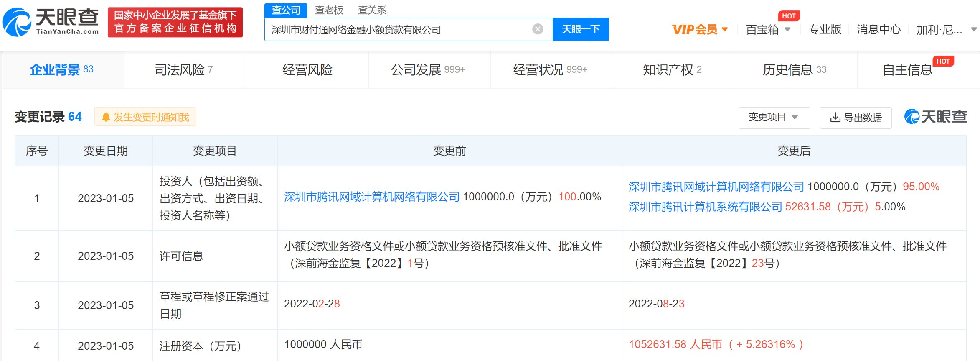The image size is (980, 361).
Task: Click the 变更日期 column header
Action: tap(106, 151)
